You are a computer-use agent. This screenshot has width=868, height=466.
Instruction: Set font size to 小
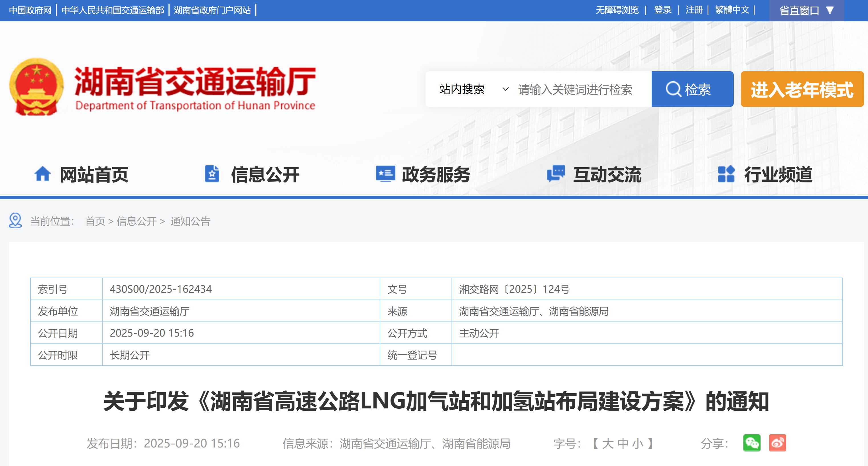(637, 443)
